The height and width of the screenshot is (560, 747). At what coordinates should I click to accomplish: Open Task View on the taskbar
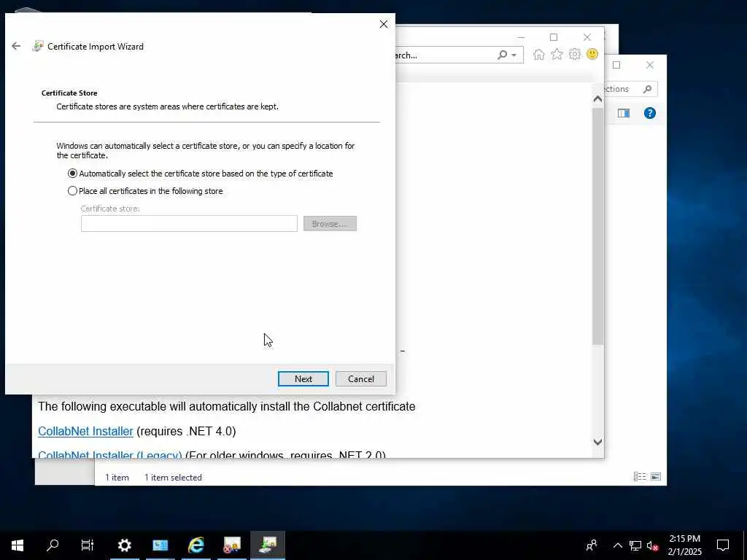pyautogui.click(x=88, y=545)
